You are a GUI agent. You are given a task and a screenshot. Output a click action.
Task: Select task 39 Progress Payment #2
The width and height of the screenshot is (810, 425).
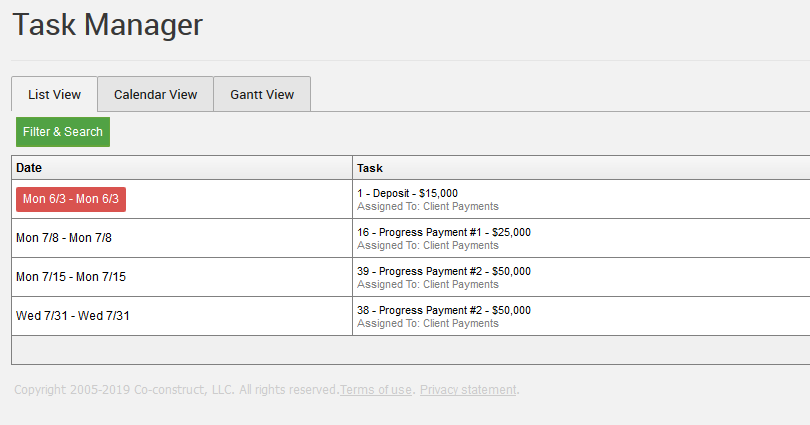point(444,271)
